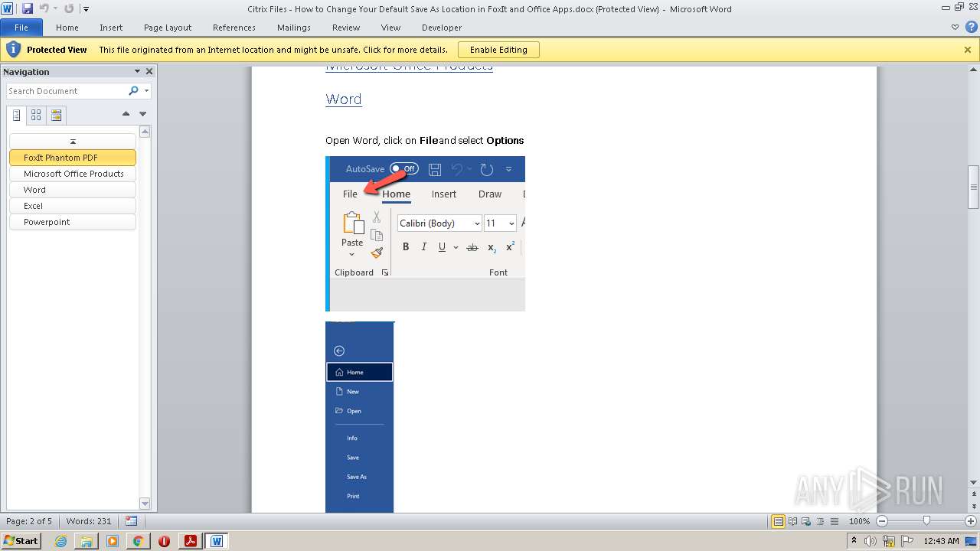The image size is (980, 551).
Task: Open Google Chrome from the taskbar
Action: tap(138, 541)
